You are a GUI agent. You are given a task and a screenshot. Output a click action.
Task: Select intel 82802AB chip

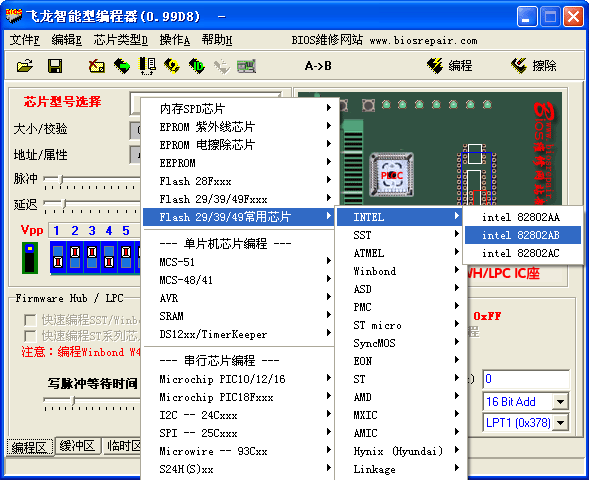tap(523, 235)
